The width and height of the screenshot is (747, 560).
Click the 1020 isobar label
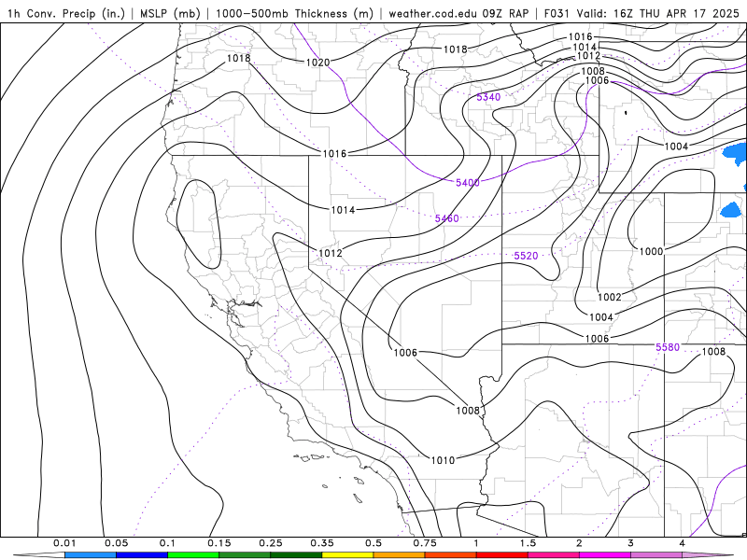pos(317,63)
